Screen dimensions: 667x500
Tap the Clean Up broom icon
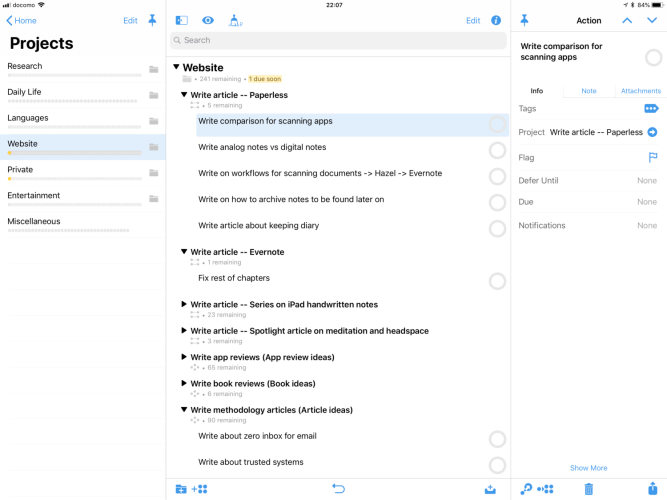click(235, 20)
